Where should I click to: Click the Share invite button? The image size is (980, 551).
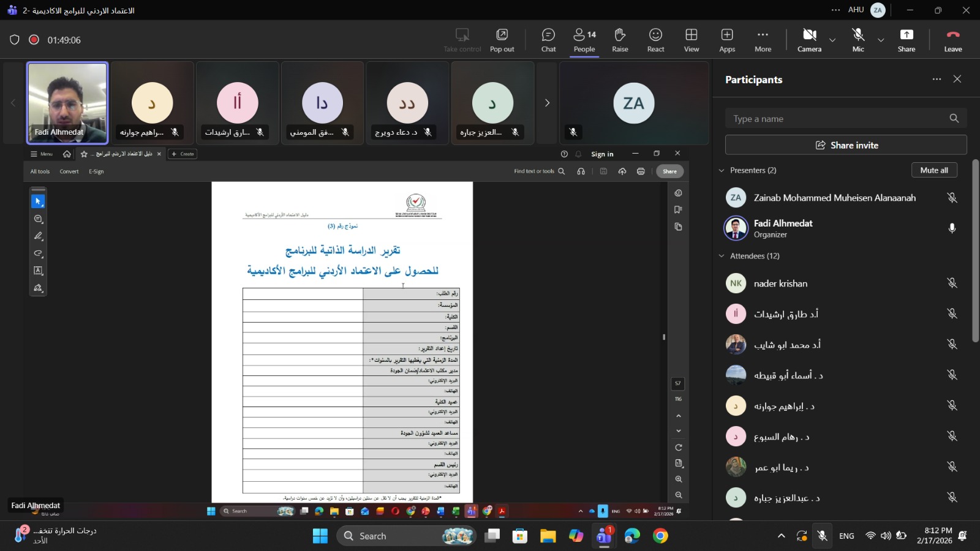click(846, 145)
